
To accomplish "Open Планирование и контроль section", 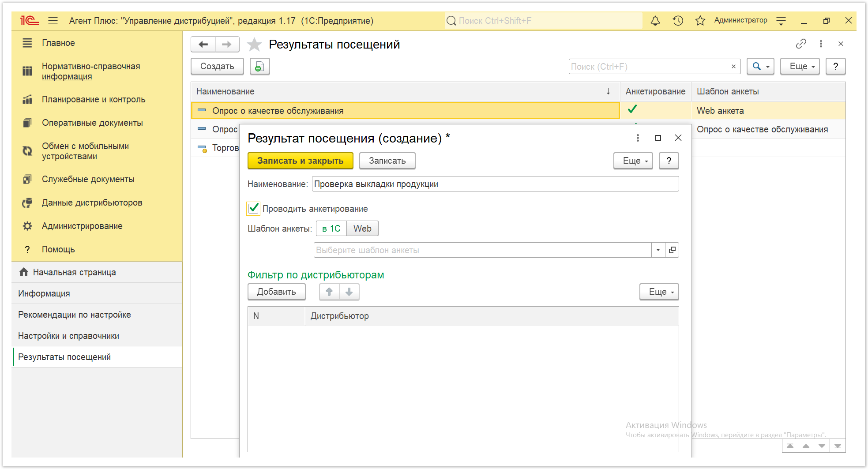I will point(94,99).
